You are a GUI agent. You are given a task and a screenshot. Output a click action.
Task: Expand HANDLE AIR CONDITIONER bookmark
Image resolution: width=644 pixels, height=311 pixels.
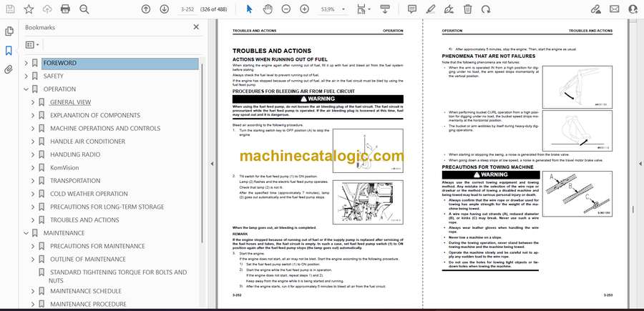(x=33, y=142)
